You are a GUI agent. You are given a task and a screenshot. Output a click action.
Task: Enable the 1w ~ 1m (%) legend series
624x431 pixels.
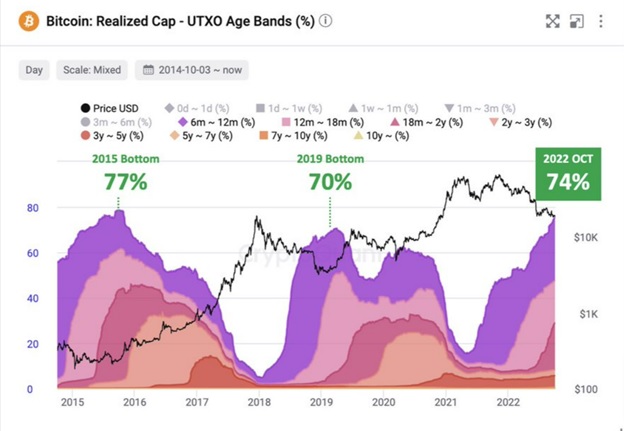[383, 108]
